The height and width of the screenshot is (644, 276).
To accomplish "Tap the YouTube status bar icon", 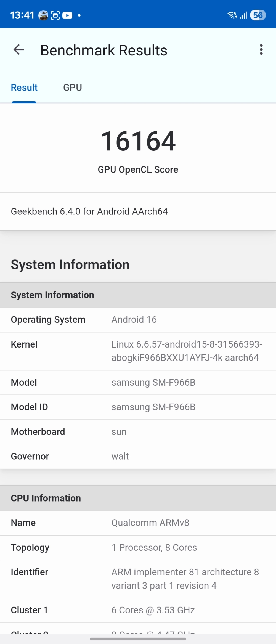I will tap(67, 15).
